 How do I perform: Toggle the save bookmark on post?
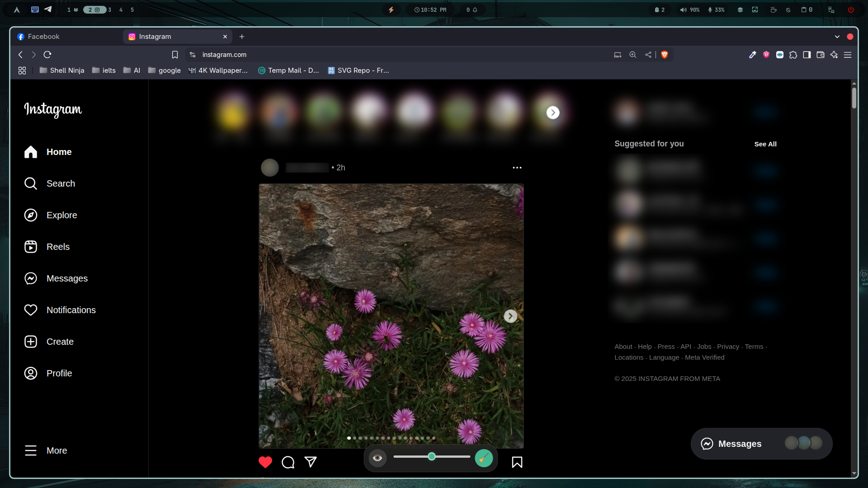pos(517,462)
